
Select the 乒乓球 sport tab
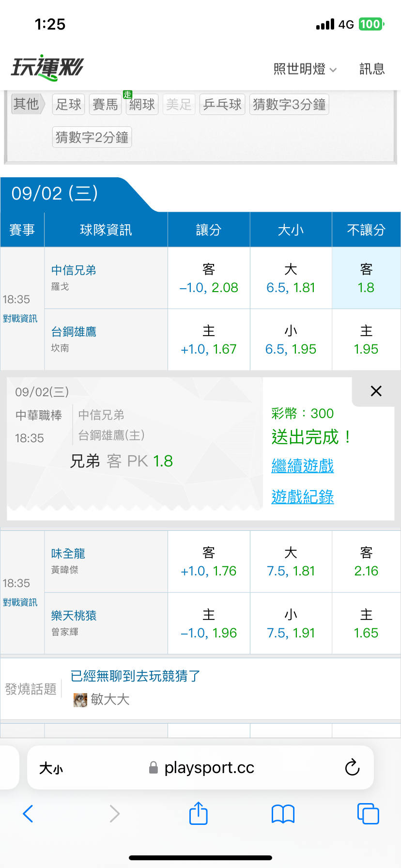[x=222, y=104]
